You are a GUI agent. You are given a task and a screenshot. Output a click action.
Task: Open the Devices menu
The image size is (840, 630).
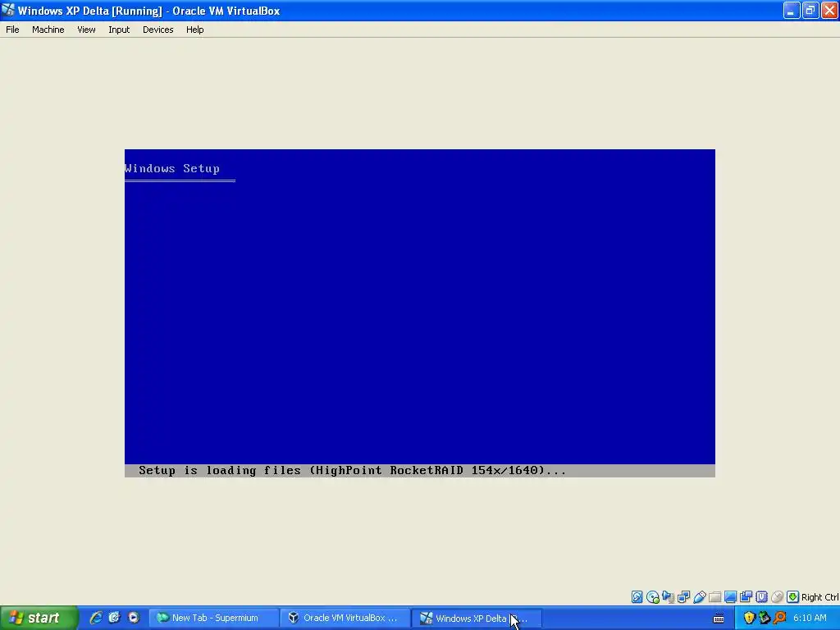pyautogui.click(x=157, y=30)
